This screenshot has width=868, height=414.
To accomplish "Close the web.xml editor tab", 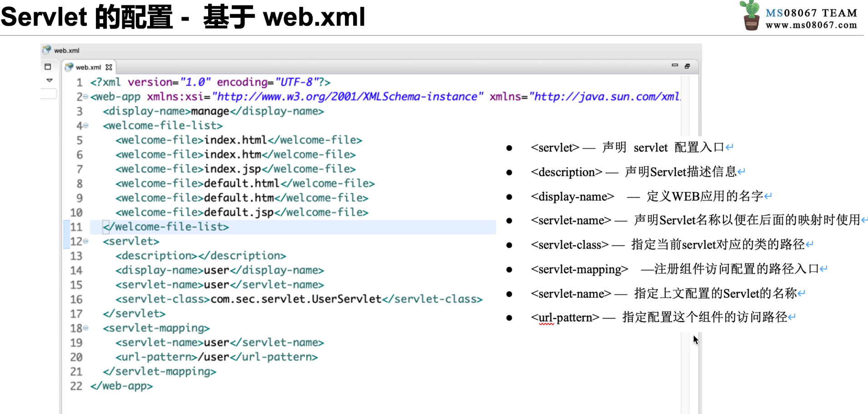I will [109, 67].
